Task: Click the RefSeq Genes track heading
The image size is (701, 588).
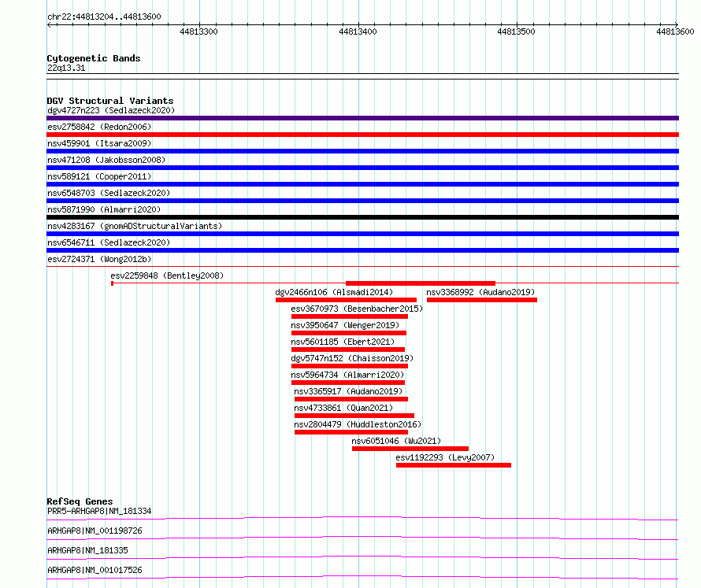Action: pos(80,501)
